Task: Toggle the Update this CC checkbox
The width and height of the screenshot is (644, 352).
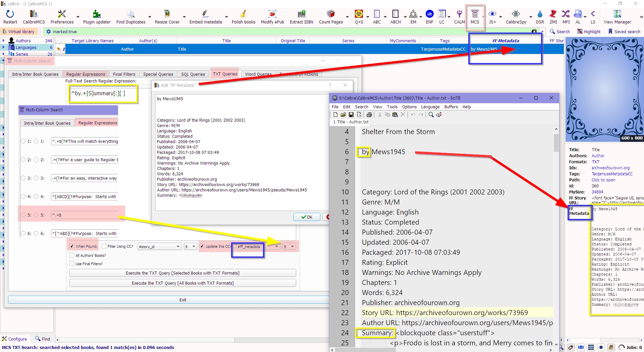Action: [202, 246]
